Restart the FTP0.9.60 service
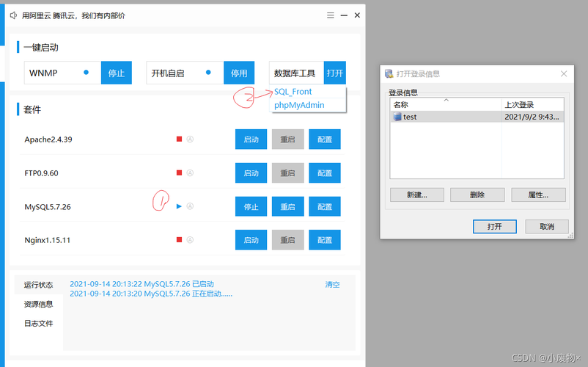 287,172
